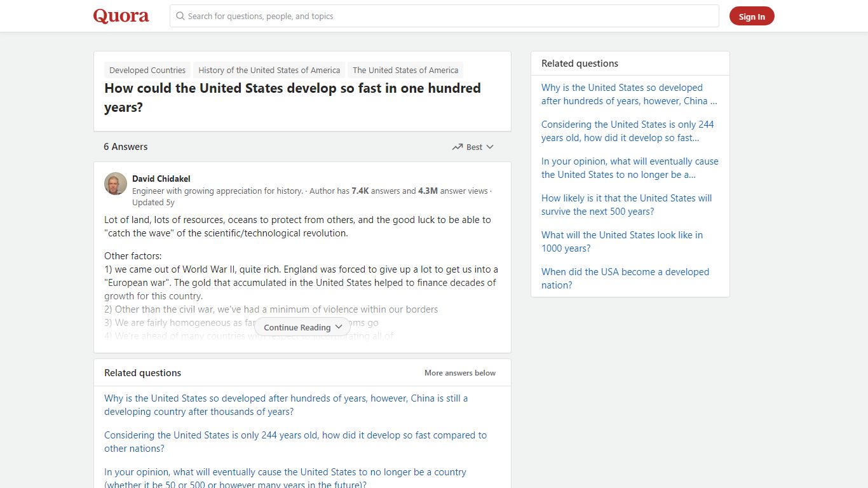Open the Best sort dropdown

(473, 147)
